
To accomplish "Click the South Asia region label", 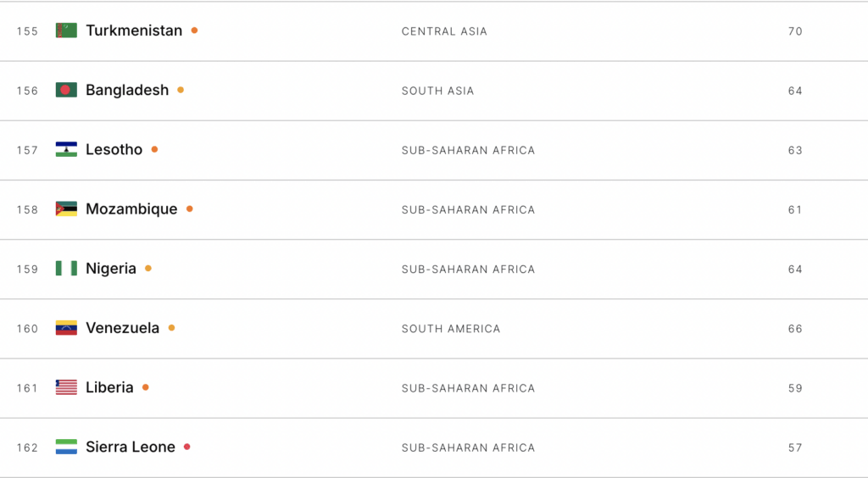I will (x=438, y=91).
